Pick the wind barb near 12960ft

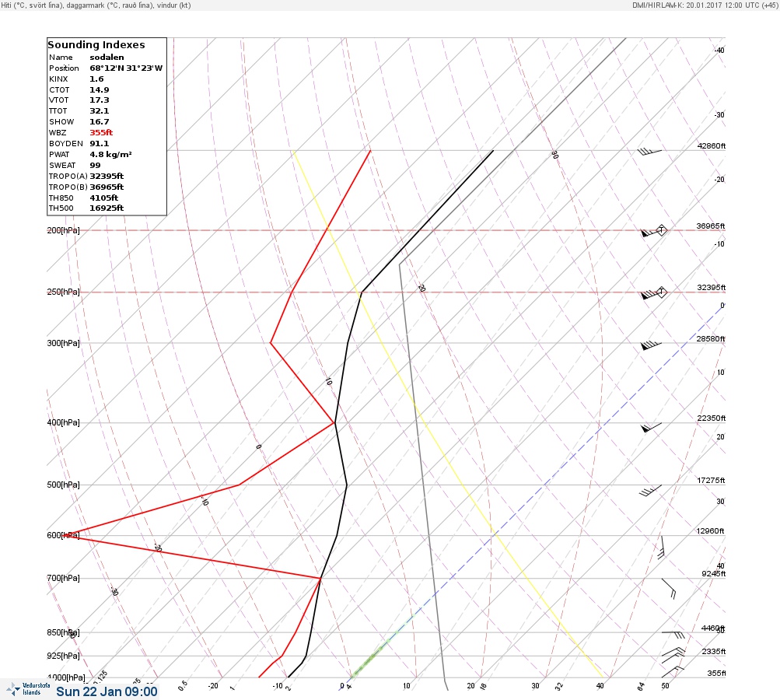pyautogui.click(x=662, y=548)
